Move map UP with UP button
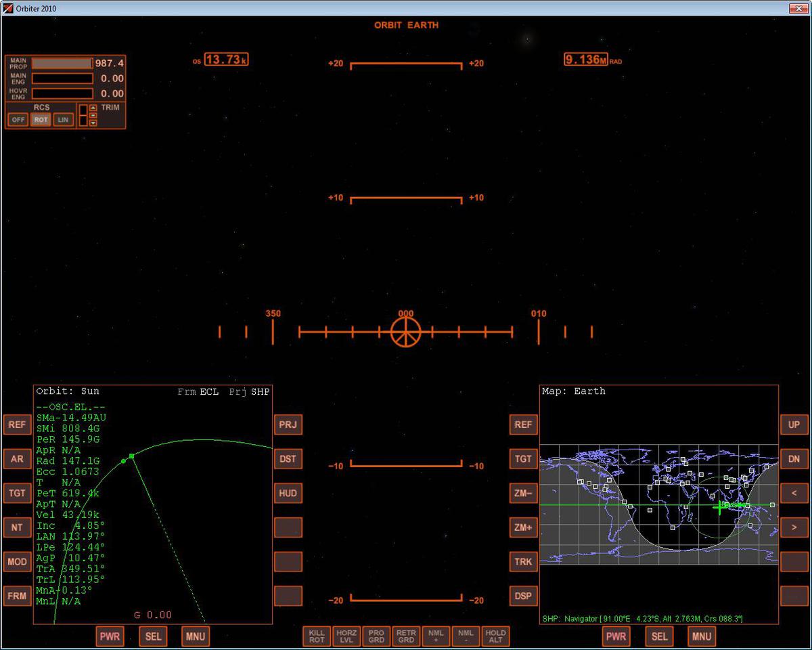Image resolution: width=812 pixels, height=650 pixels. 794,425
